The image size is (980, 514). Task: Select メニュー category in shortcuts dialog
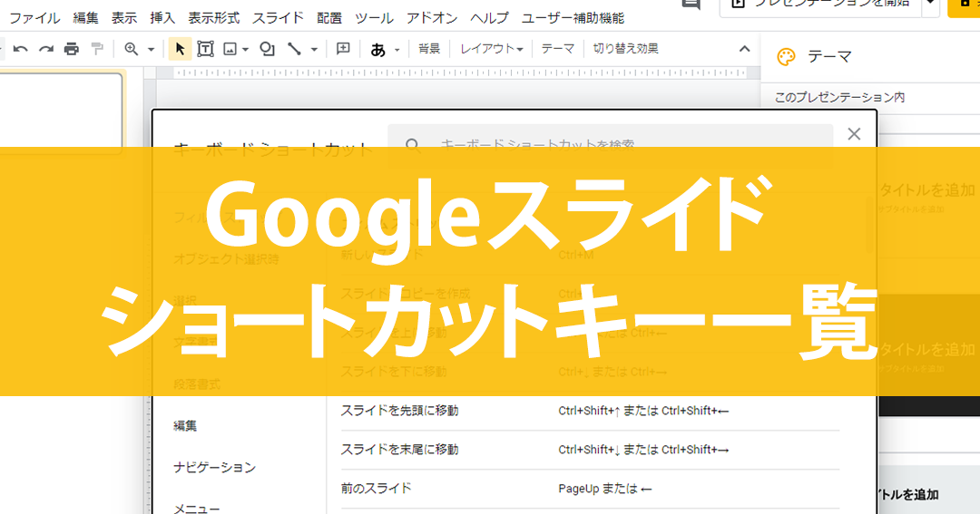(196, 509)
